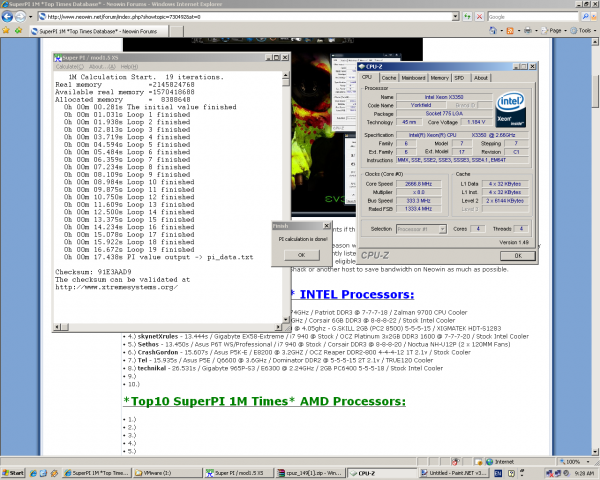Screen dimensions: 600x480
Task: Click the browser Back arrow button
Action: tap(7, 16)
